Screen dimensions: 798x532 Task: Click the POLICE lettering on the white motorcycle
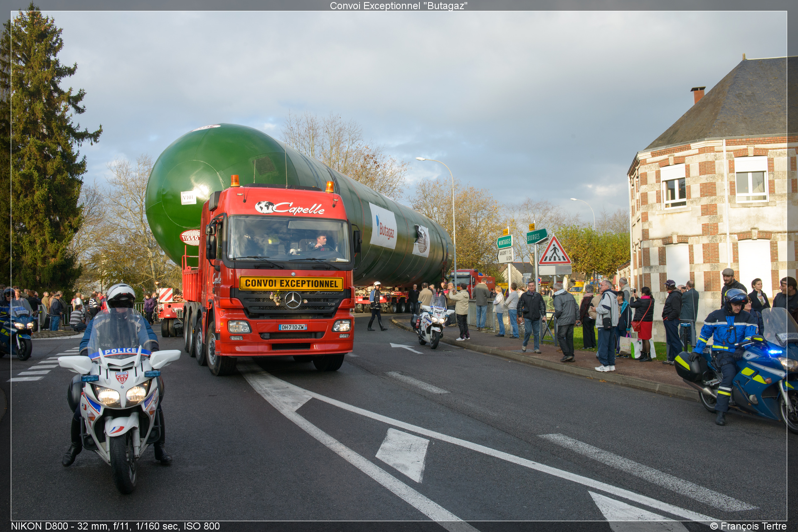click(x=121, y=351)
